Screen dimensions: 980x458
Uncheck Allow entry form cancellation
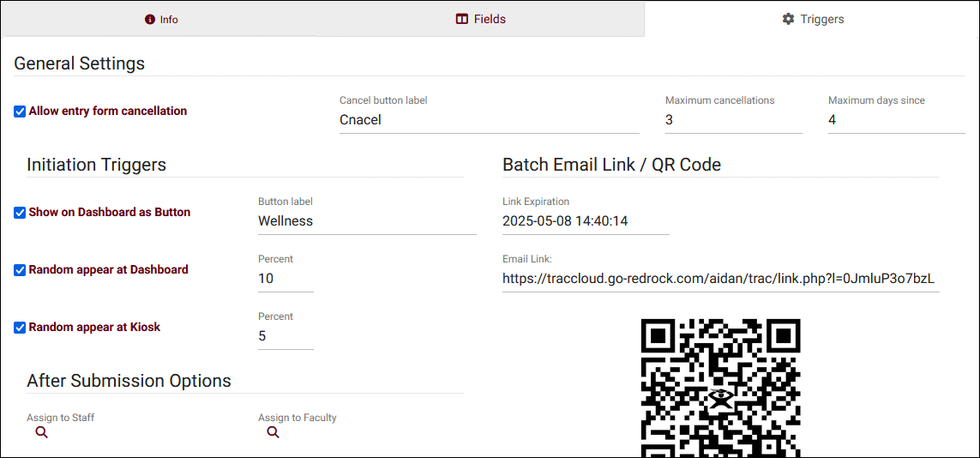(x=20, y=111)
